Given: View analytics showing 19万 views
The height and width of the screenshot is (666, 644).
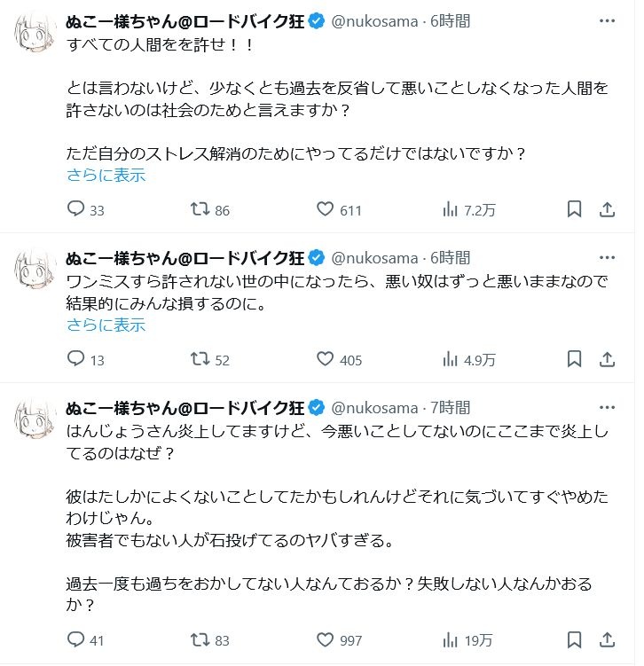Looking at the screenshot, I should pos(450,639).
